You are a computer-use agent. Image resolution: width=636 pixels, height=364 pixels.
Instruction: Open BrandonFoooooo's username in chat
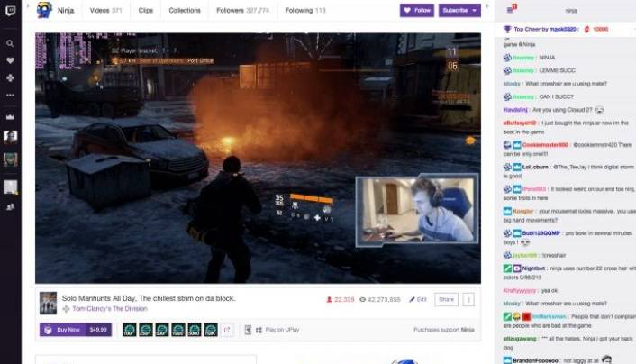coord(535,360)
